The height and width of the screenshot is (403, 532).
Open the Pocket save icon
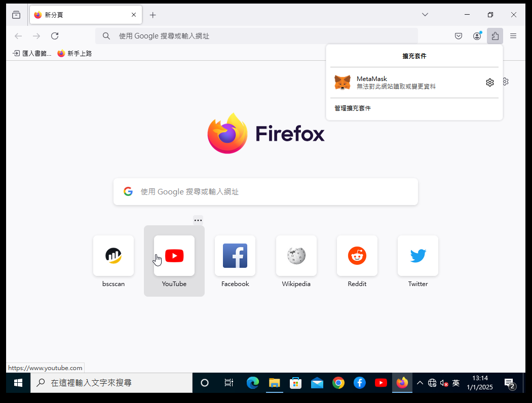pos(459,36)
